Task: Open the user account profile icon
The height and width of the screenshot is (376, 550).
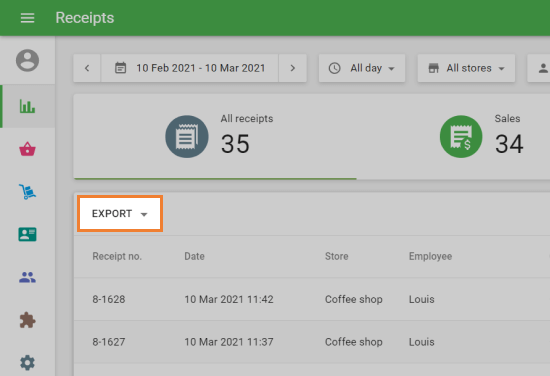Action: click(27, 60)
